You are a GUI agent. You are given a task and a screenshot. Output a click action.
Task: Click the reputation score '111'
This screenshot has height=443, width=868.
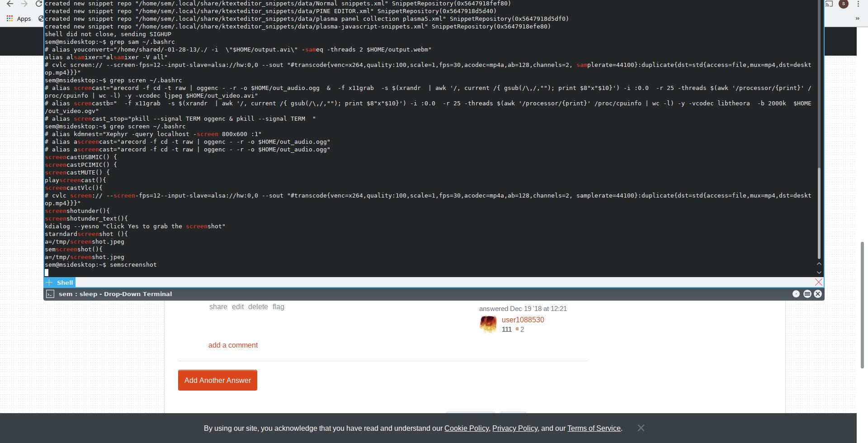[507, 330]
